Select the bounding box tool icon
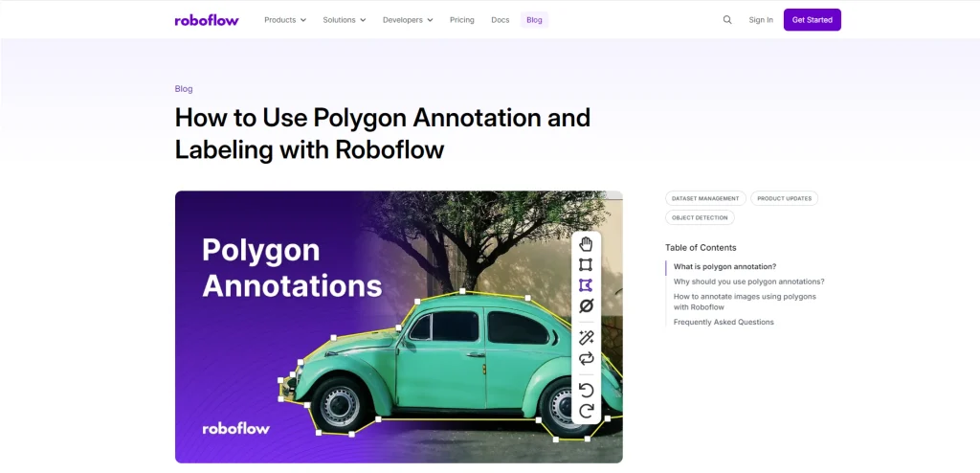The width and height of the screenshot is (980, 473). coord(586,264)
